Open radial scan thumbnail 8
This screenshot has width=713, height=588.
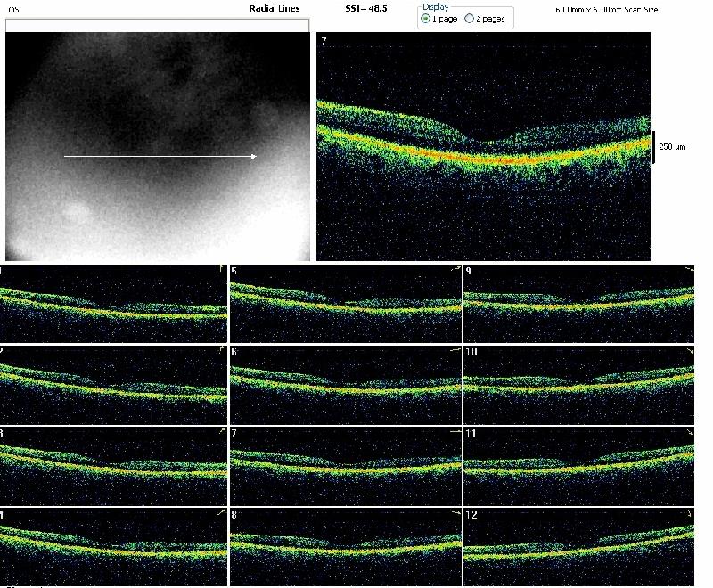(346, 546)
